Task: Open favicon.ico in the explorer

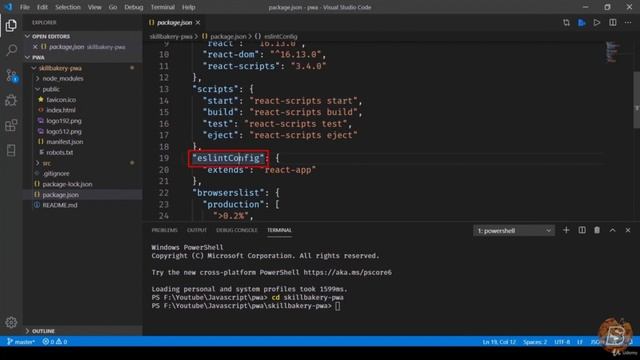Action: coord(61,100)
